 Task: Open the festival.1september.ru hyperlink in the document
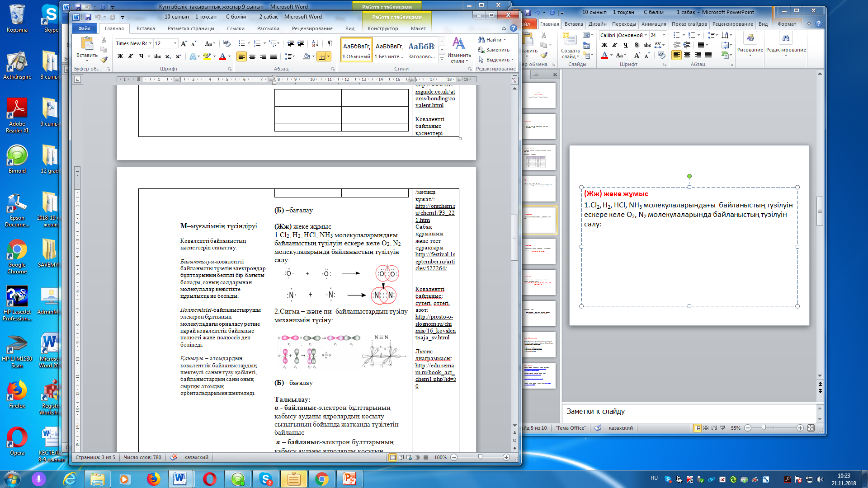tap(435, 261)
